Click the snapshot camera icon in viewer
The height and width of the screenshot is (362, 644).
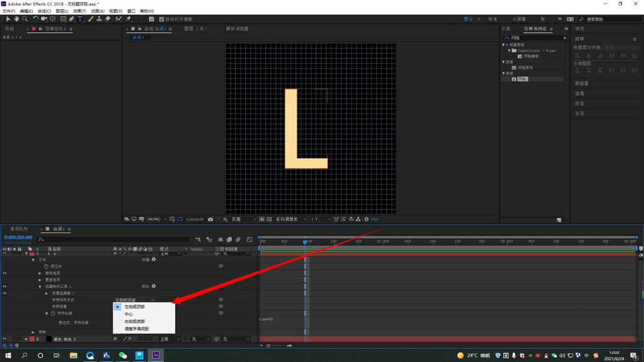(x=210, y=219)
